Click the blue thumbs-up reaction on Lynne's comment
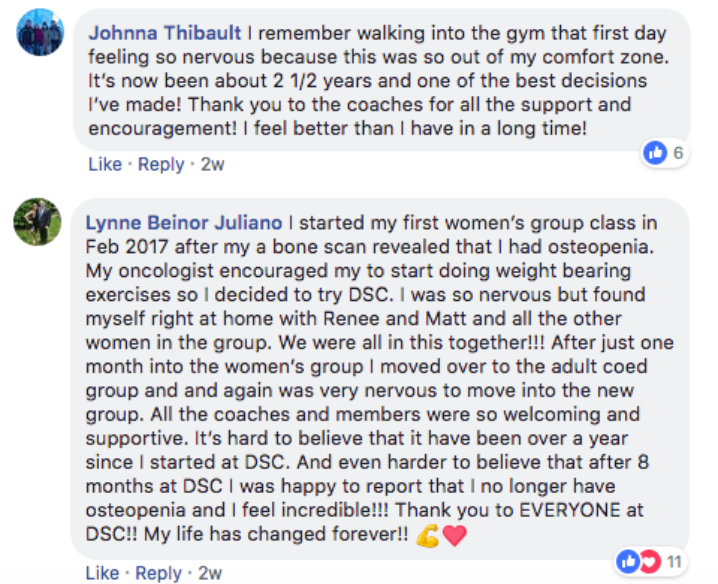The width and height of the screenshot is (718, 584). point(628,562)
